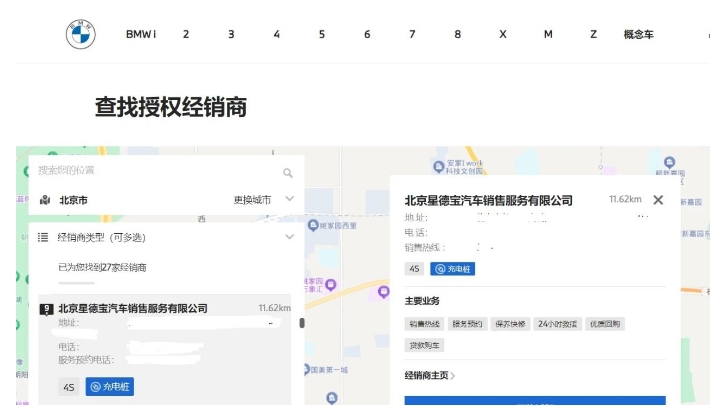Click the city map icon beside 北京市

point(45,200)
